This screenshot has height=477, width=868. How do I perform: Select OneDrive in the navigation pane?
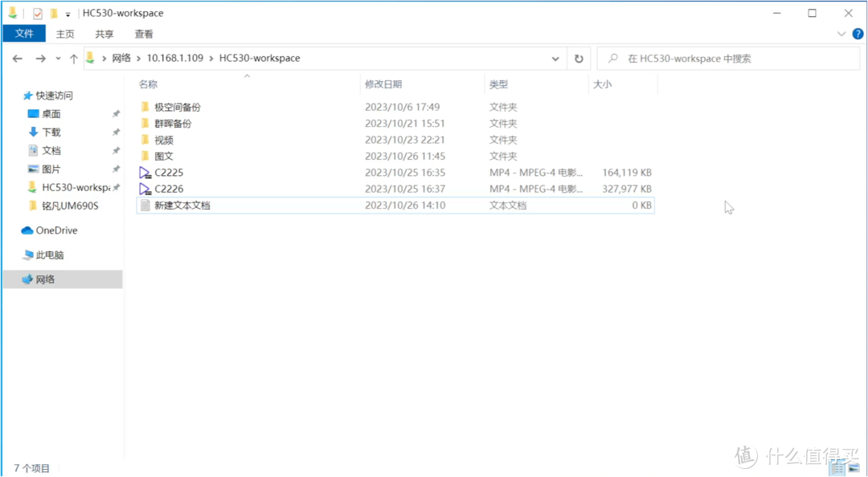(56, 230)
